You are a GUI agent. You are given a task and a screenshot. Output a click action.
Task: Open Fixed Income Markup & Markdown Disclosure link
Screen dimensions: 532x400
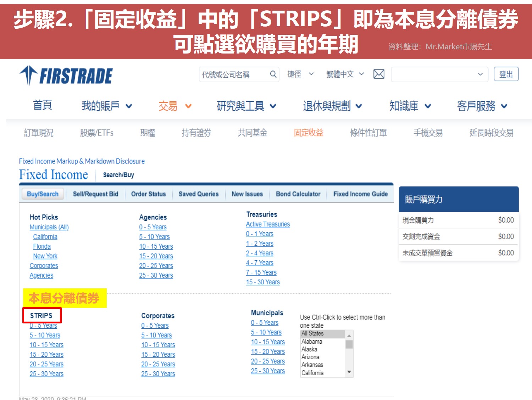coord(82,161)
